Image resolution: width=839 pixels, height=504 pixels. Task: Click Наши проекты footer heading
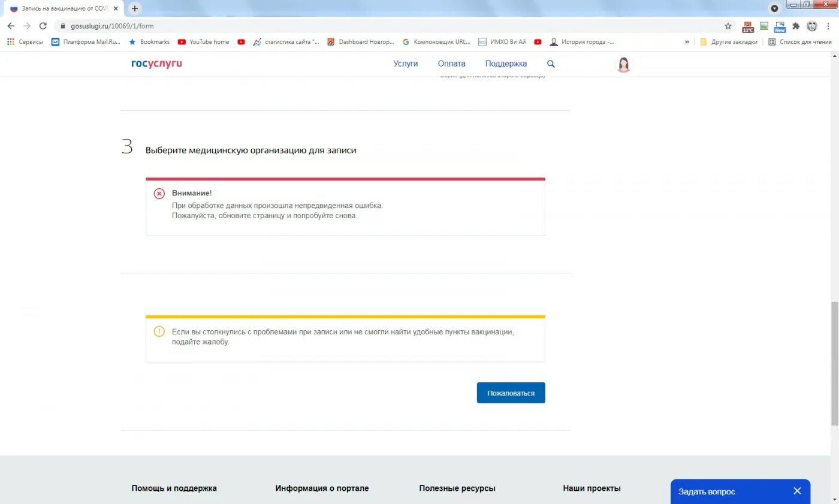coord(591,488)
